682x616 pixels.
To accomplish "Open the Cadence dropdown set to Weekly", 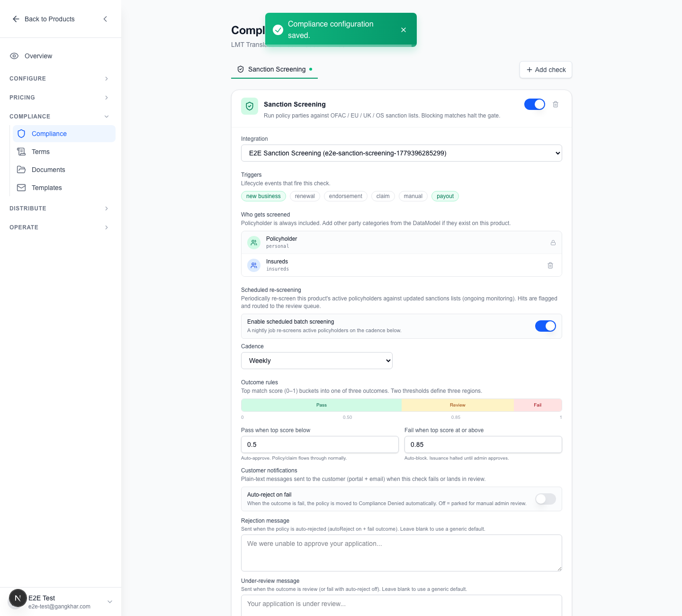I will (x=317, y=361).
